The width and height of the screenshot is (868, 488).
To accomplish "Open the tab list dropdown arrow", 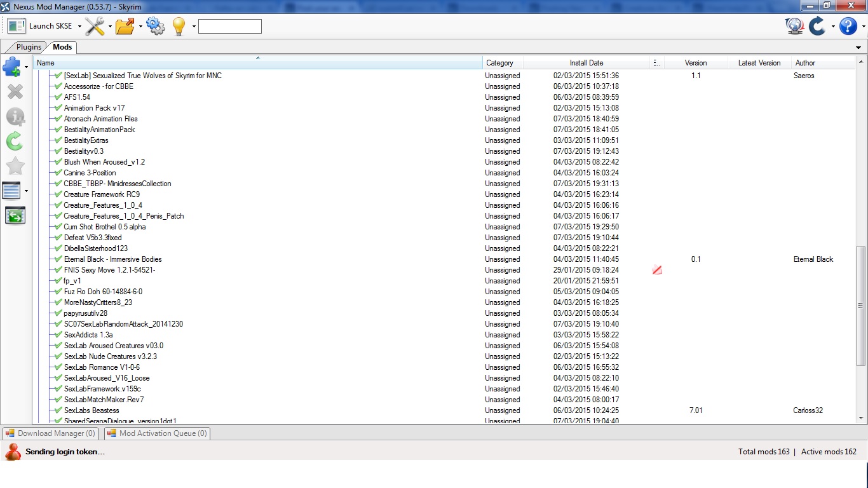I will (x=859, y=48).
